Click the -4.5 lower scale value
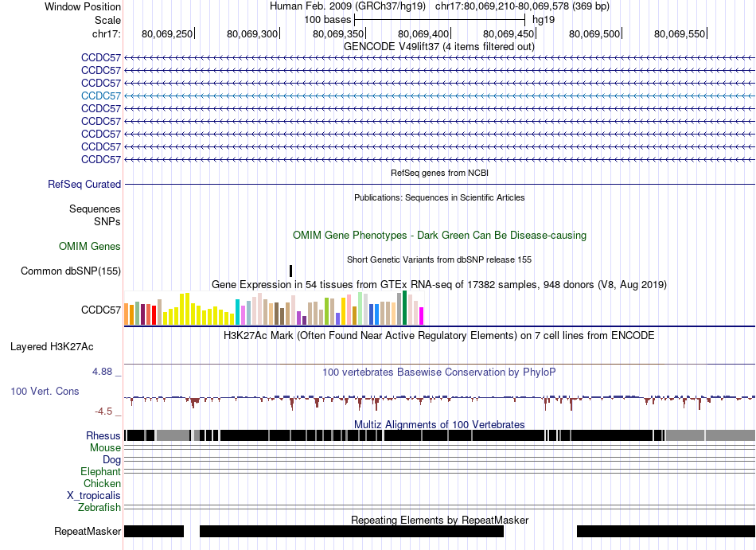Screen dimensions: 756x550 pyautogui.click(x=103, y=412)
